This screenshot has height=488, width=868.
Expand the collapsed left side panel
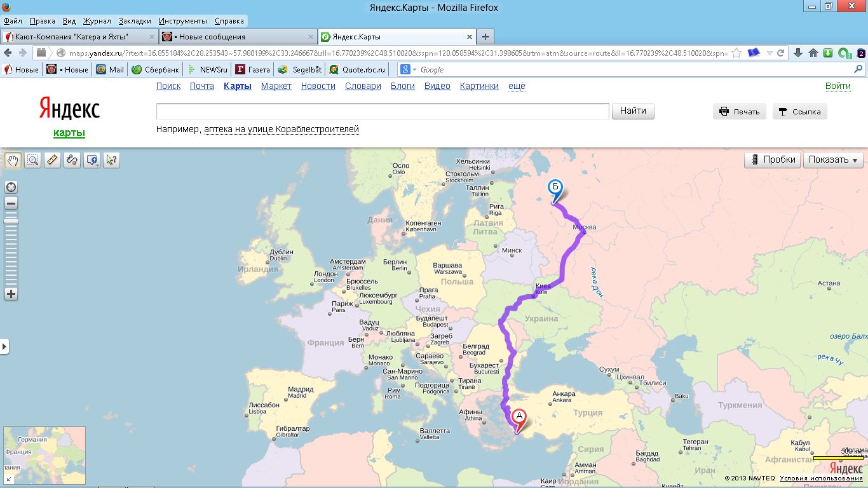tap(4, 346)
